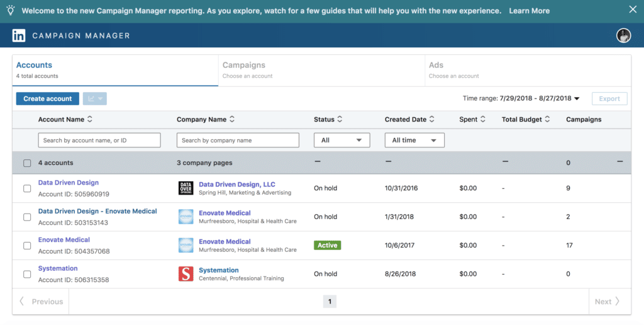This screenshot has height=325, width=644.
Task: Open Systemation company page link
Action: [x=218, y=270]
